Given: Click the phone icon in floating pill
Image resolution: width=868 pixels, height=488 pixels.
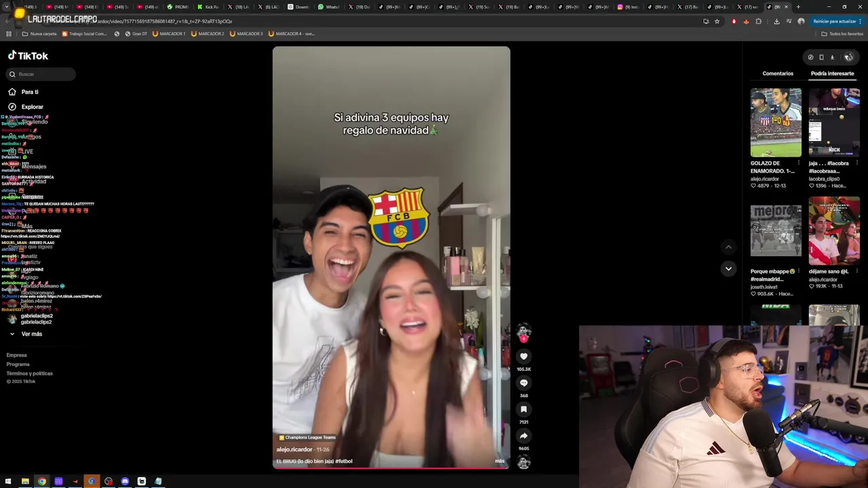Looking at the screenshot, I should 821,57.
